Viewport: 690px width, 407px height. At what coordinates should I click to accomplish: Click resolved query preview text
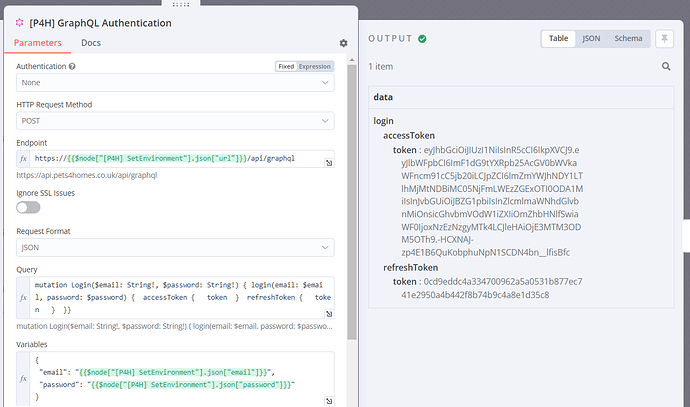point(174,326)
